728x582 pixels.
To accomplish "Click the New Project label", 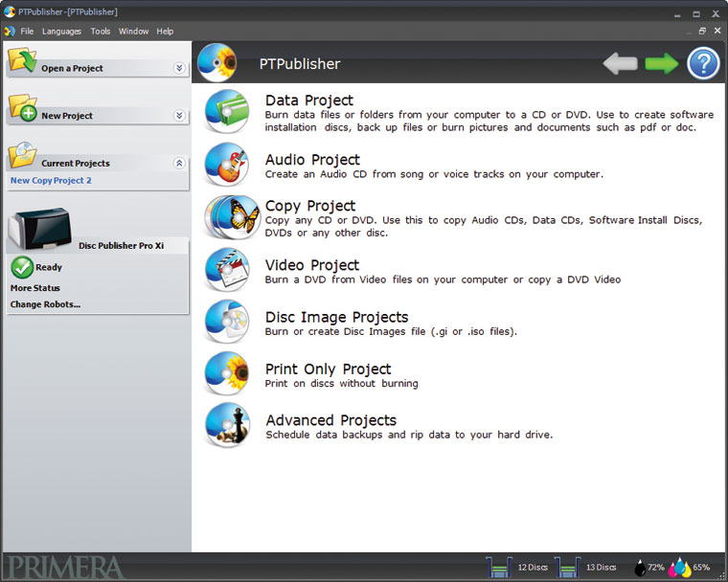I will pos(67,116).
